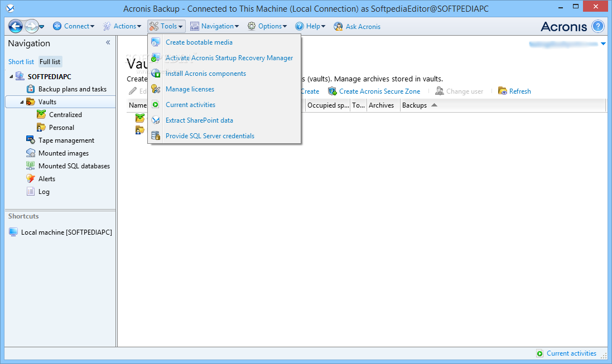
Task: Sort by Archives column header
Action: [383, 105]
